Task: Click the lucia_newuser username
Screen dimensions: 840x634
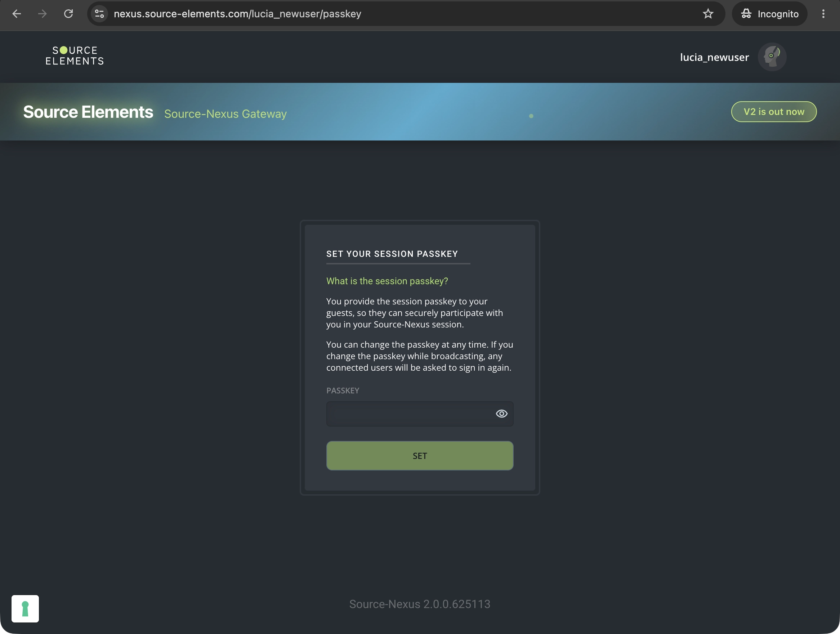Action: 714,57
